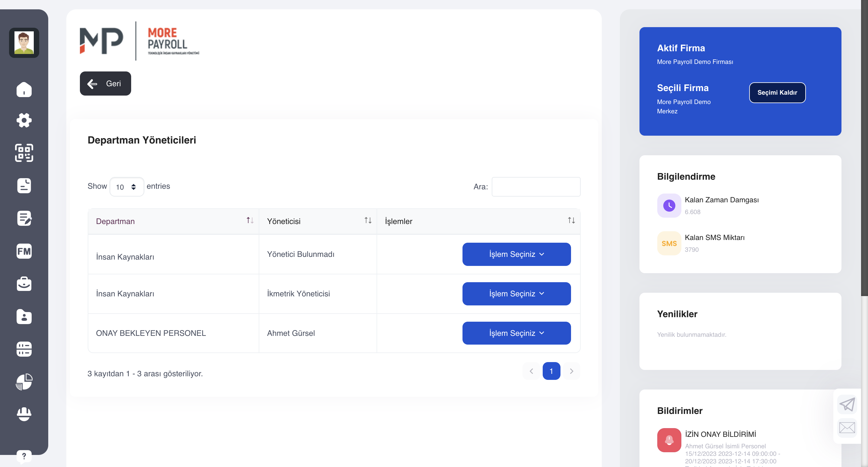Go to the previous table page

point(531,371)
